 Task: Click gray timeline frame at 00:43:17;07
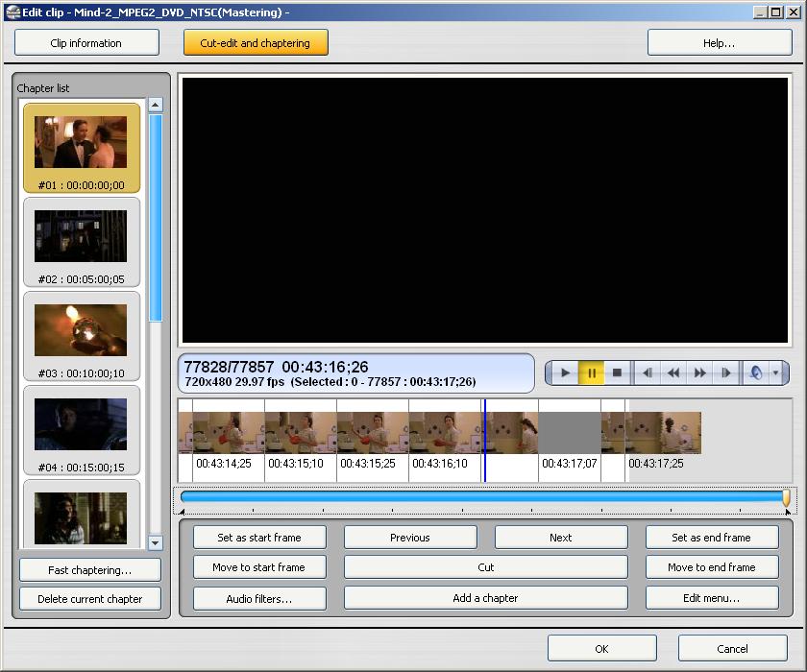pyautogui.click(x=569, y=433)
